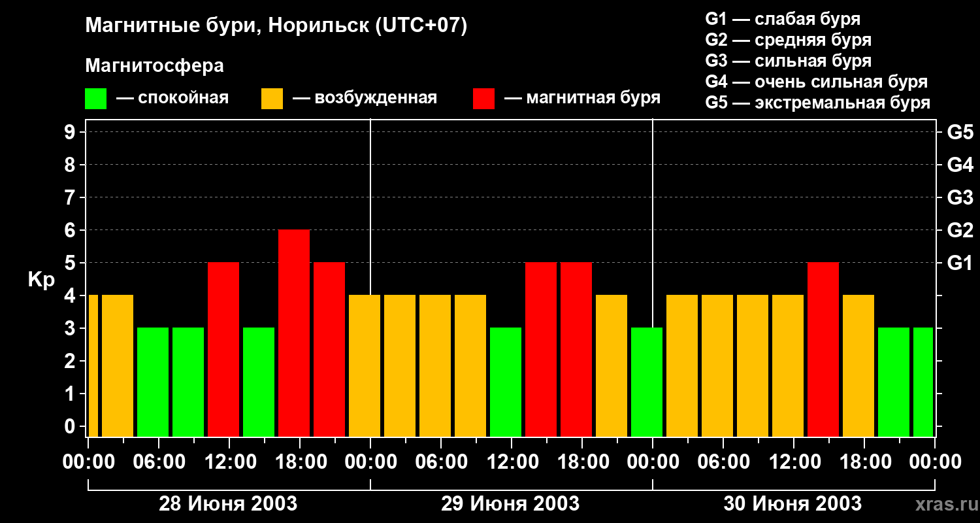Click the 'Kp' axis title

tap(41, 280)
